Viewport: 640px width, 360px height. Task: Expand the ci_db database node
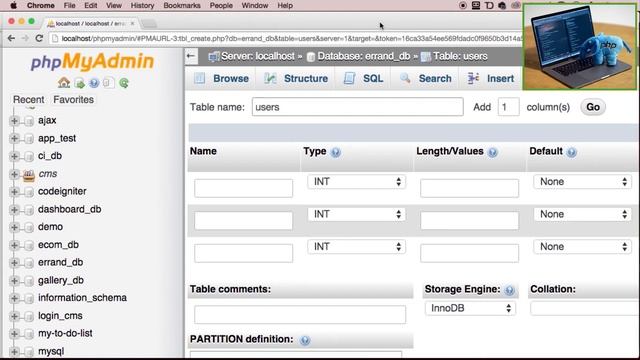click(x=14, y=156)
